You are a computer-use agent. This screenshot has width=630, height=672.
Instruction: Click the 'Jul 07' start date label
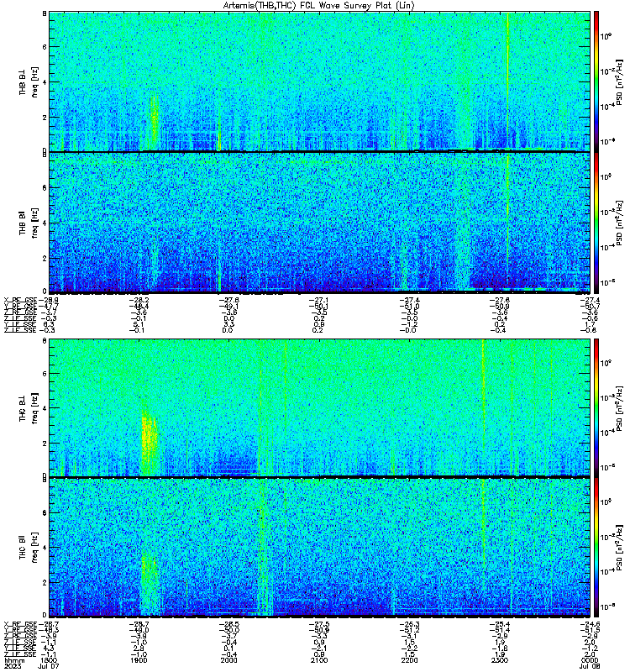click(x=49, y=666)
